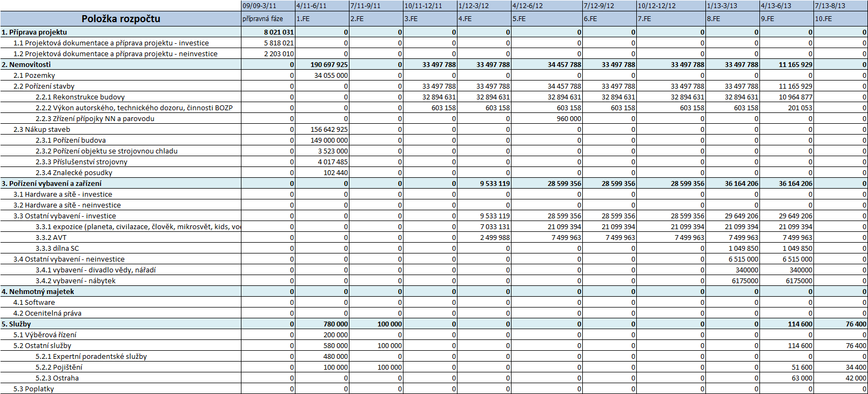Viewport: 868px width, 394px height.
Task: Click '2.3.1 Pořízení budova' label
Action: pos(71,140)
